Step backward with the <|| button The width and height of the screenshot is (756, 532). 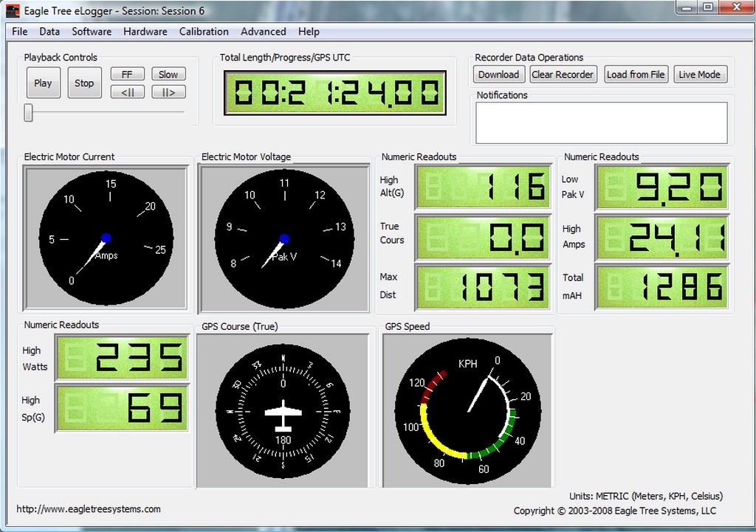[127, 92]
